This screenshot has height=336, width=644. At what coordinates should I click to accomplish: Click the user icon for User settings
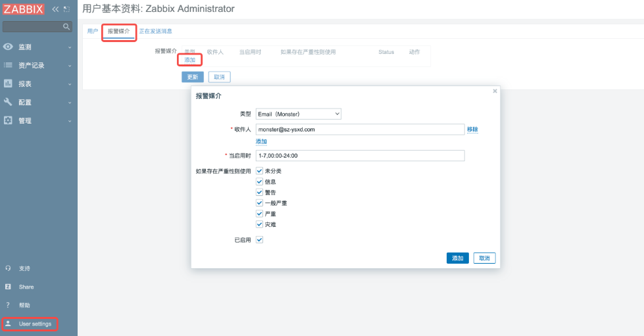8,324
